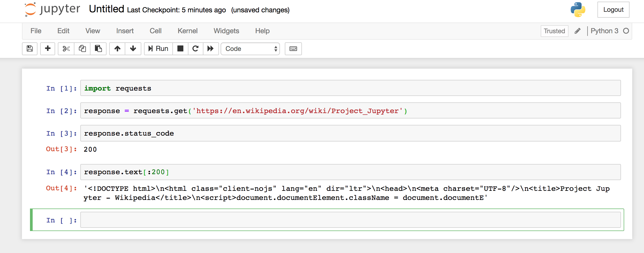The image size is (644, 253).
Task: Click the Last Checkpoint status text
Action: pos(176,10)
